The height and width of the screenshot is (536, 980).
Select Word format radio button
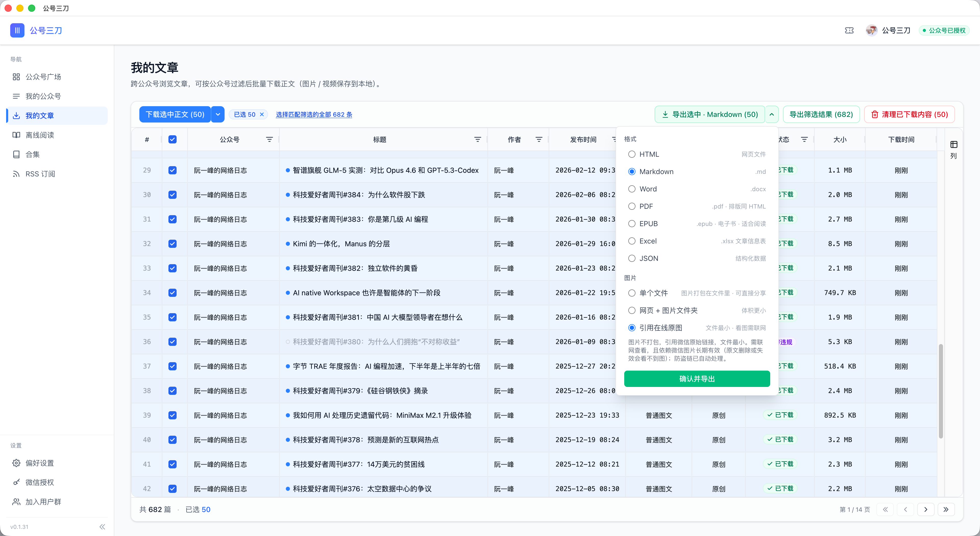[x=632, y=189]
